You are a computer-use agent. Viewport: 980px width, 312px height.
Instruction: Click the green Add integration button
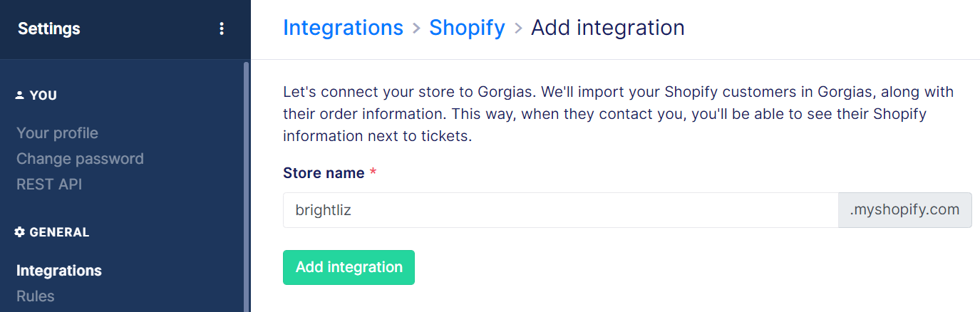pos(349,267)
